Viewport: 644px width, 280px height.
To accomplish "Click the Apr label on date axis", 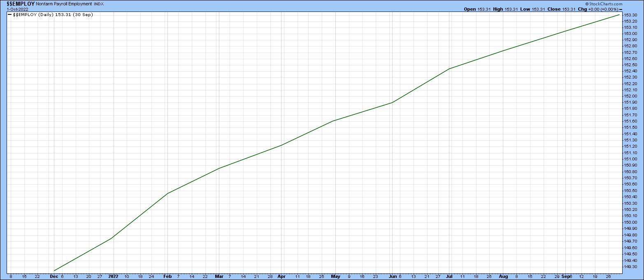I will click(x=281, y=277).
